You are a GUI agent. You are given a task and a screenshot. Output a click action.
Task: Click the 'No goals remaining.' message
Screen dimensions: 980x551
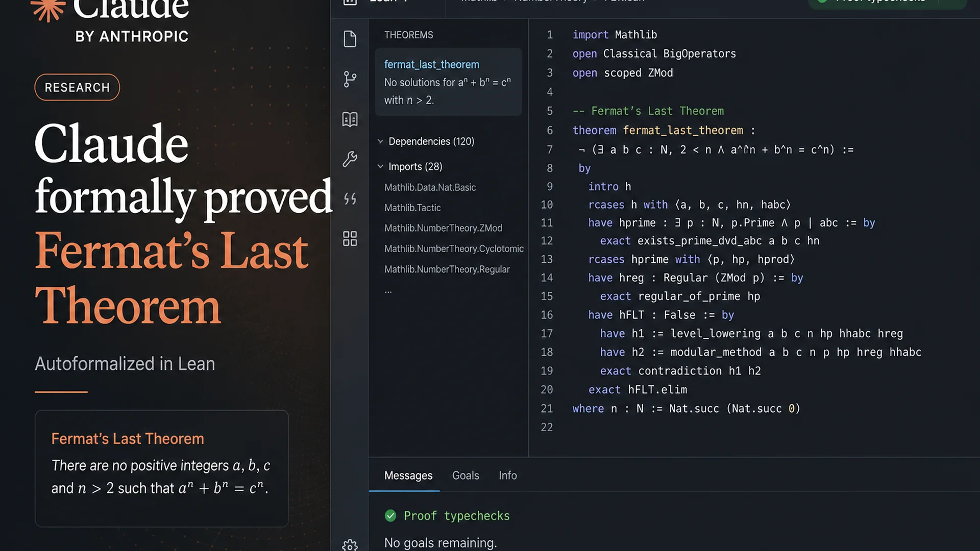pos(440,543)
